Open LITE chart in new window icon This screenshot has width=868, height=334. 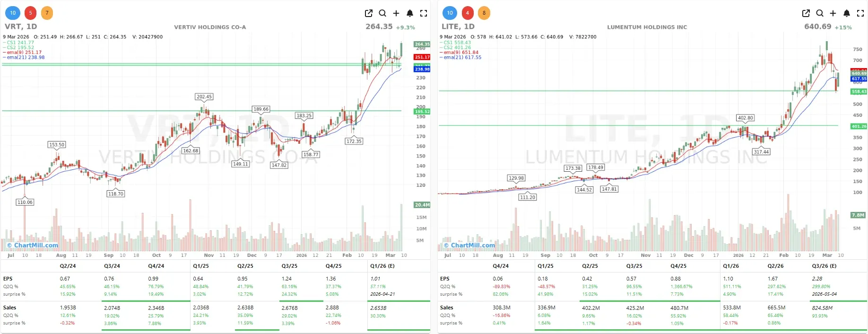806,13
